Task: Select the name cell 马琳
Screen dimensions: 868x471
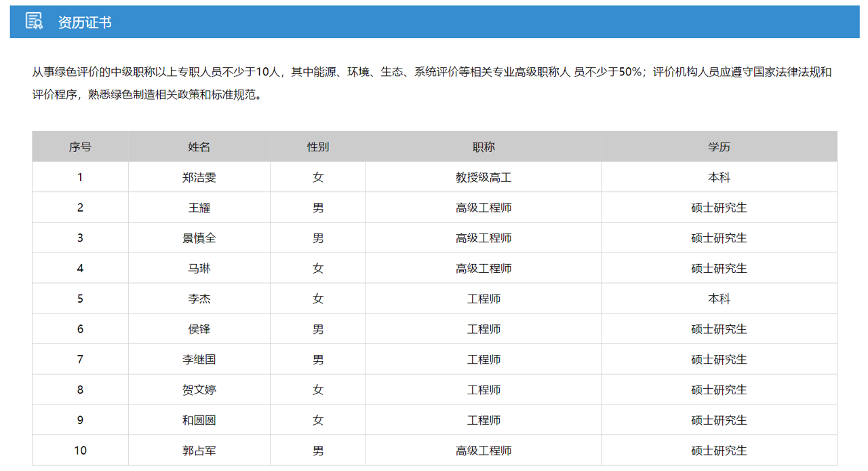Action: tap(199, 268)
